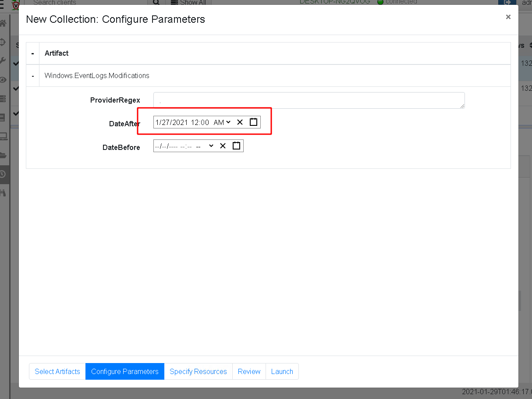This screenshot has width=532, height=399.
Task: Close the New Collection dialog
Action: [508, 17]
